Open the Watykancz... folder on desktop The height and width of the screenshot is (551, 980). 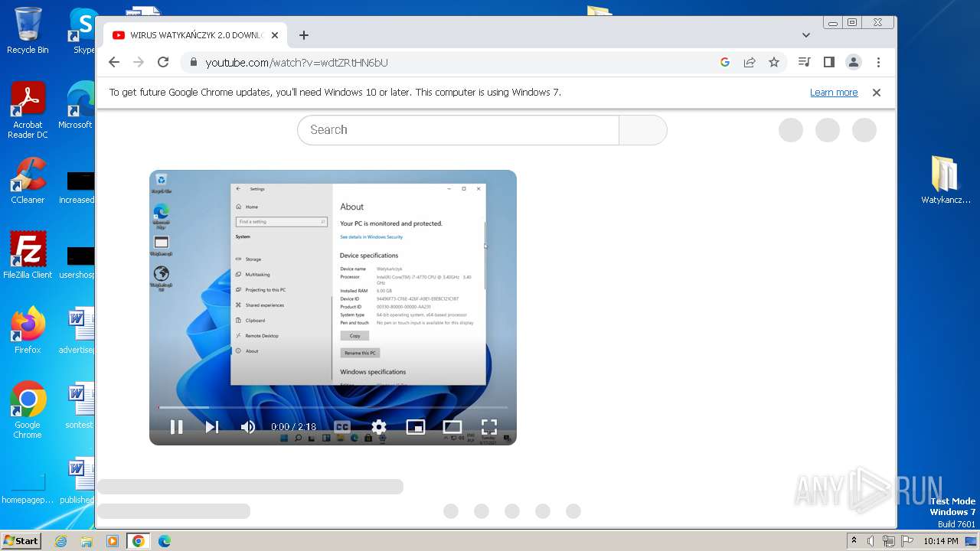tap(946, 181)
